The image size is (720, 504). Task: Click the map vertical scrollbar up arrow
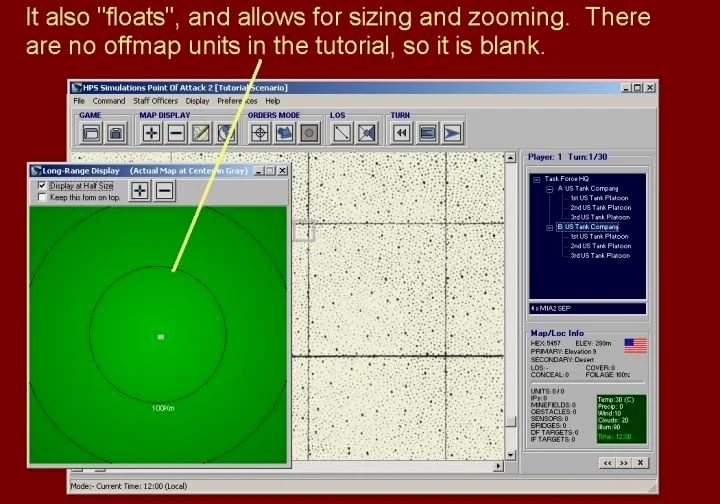coord(510,158)
